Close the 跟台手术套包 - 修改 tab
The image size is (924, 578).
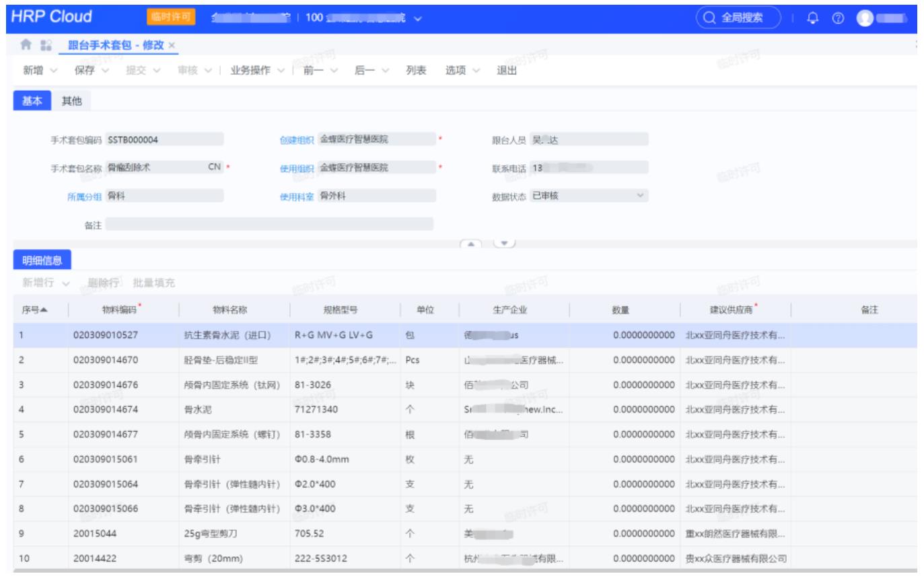point(172,45)
